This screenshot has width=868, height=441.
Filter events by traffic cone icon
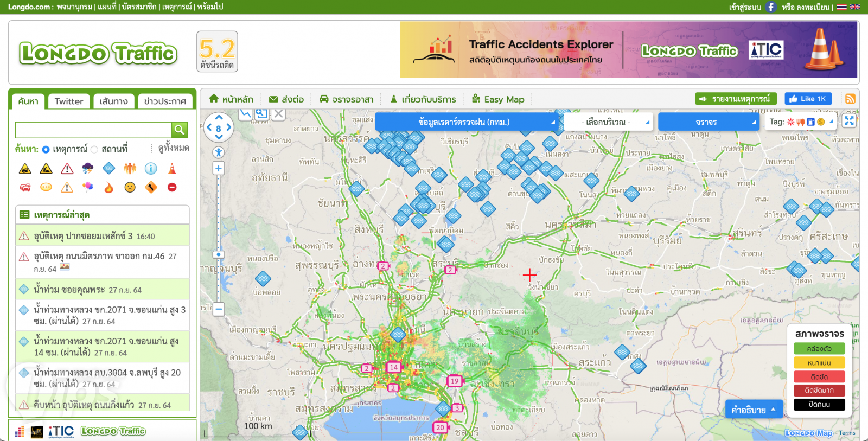(x=172, y=169)
